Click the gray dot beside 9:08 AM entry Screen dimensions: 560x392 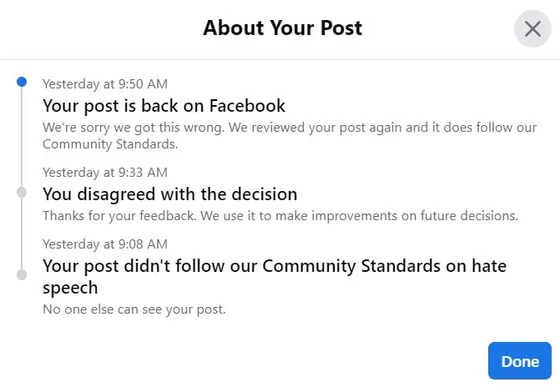pyautogui.click(x=22, y=274)
